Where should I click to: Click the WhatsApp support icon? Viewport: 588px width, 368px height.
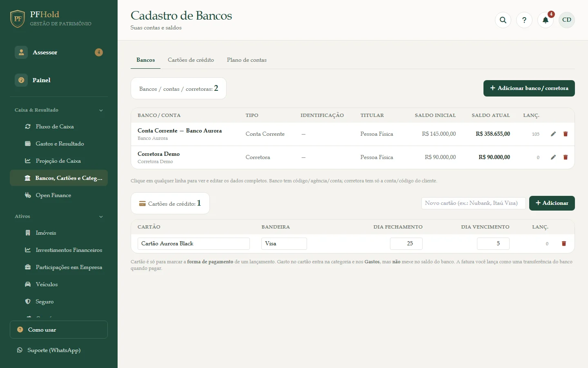point(20,350)
